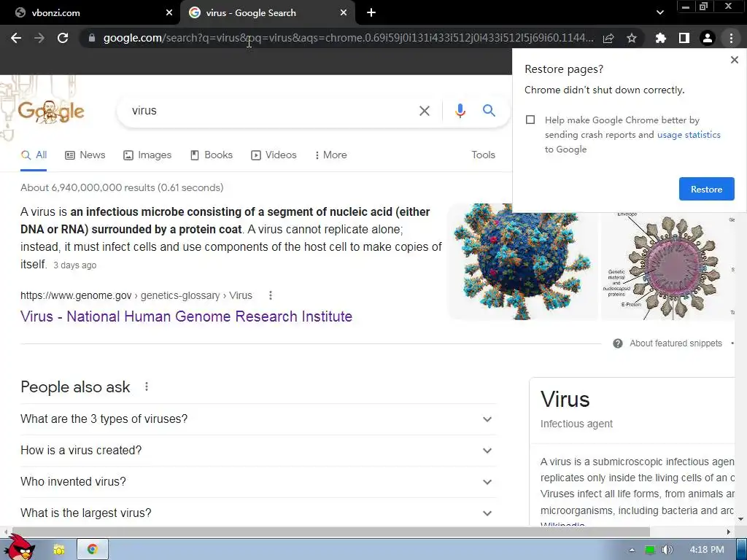Open the blue 3D virus image
The height and width of the screenshot is (560, 747).
tap(522, 262)
